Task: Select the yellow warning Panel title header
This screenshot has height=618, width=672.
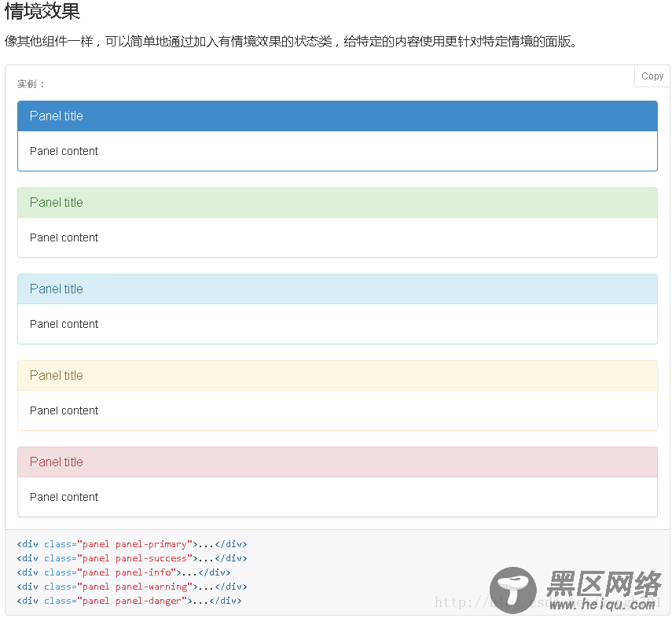Action: coord(337,376)
